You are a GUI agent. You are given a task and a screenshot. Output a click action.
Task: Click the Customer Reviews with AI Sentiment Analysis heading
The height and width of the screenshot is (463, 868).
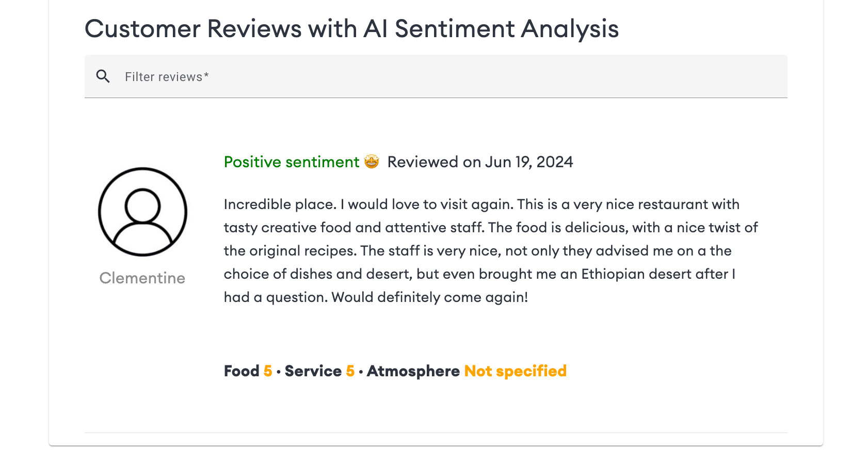(351, 28)
